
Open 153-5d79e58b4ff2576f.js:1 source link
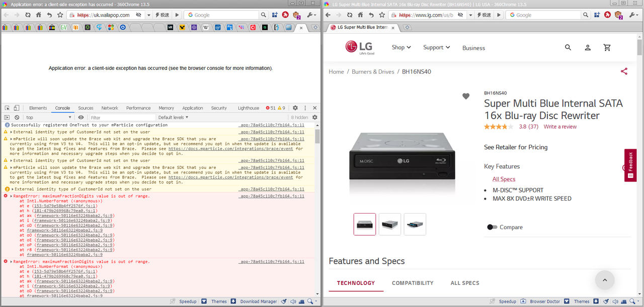[64, 206]
